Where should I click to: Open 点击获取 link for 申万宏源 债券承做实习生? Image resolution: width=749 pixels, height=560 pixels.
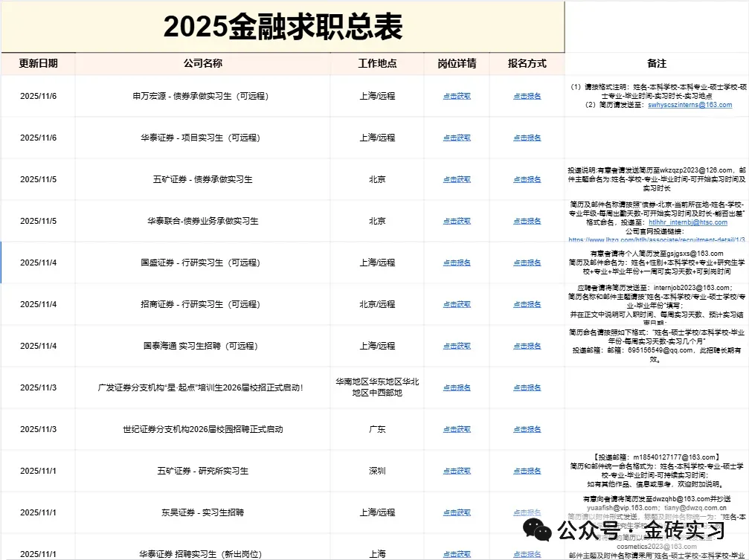(x=457, y=96)
